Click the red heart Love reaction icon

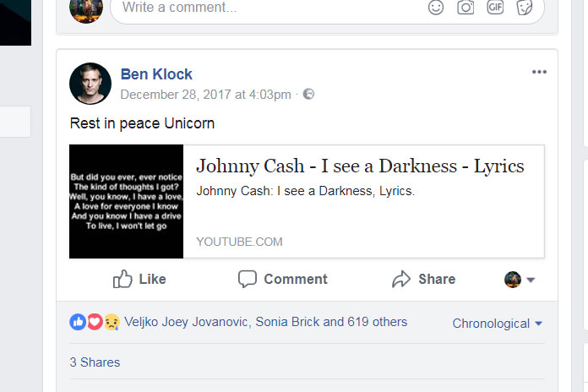tap(95, 322)
